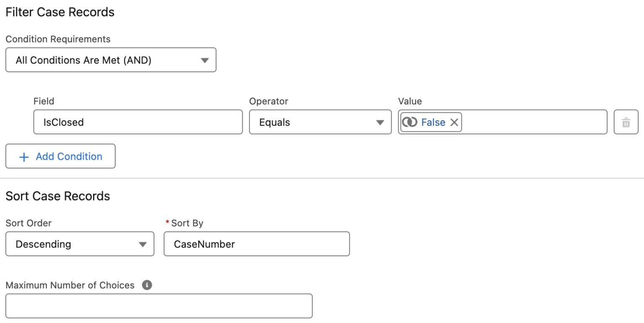The height and width of the screenshot is (323, 644).
Task: Open the All Conditions Are Met dropdown
Action: click(x=111, y=60)
